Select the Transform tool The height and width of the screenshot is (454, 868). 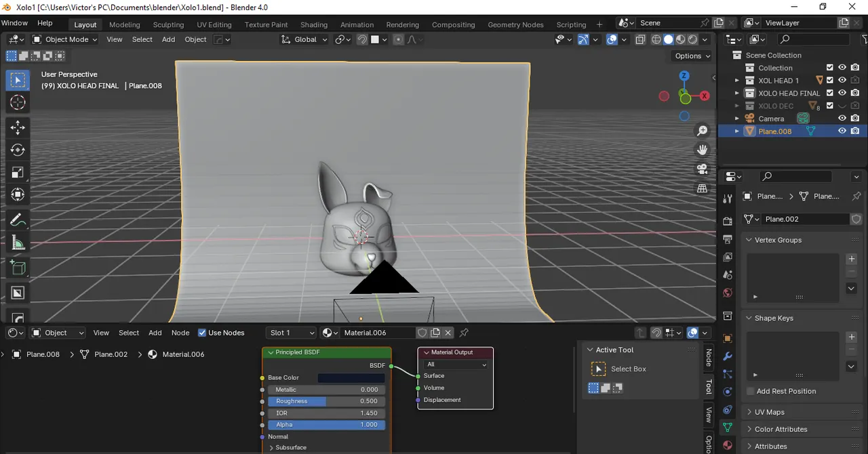tap(18, 194)
